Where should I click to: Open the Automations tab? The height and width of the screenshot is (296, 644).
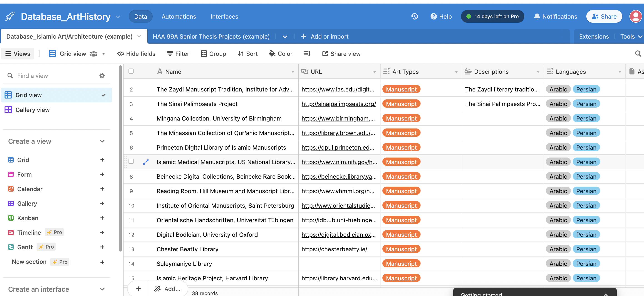pos(179,17)
